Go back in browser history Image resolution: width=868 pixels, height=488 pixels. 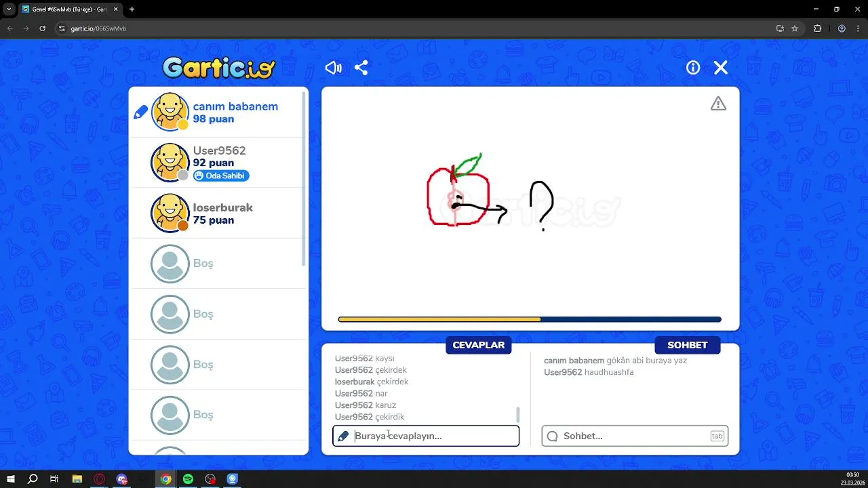(9, 28)
